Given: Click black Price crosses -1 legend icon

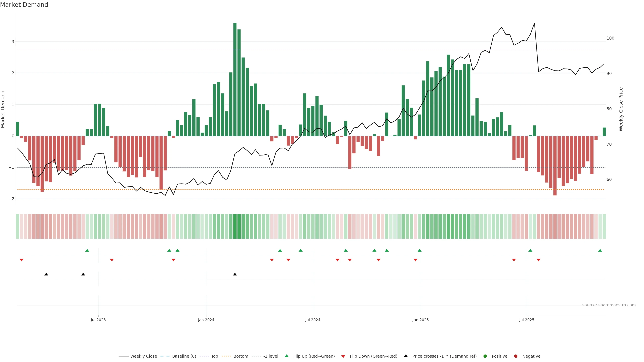Looking at the screenshot, I should click(x=406, y=356).
